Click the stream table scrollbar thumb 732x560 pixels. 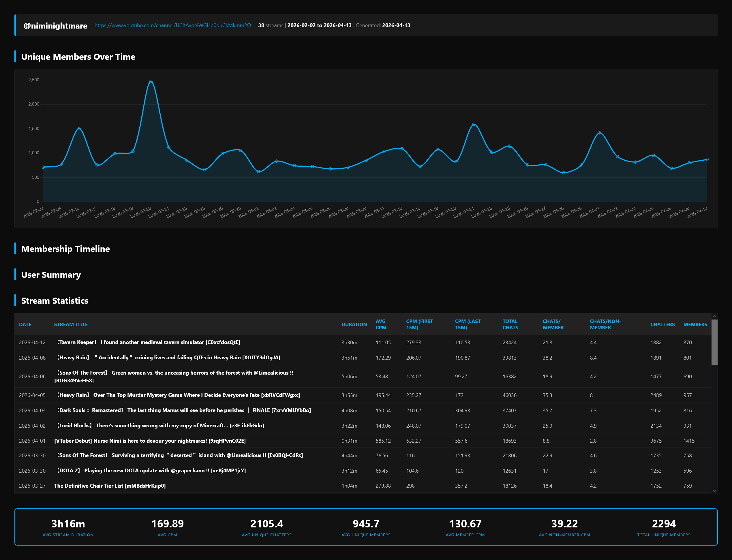point(714,342)
